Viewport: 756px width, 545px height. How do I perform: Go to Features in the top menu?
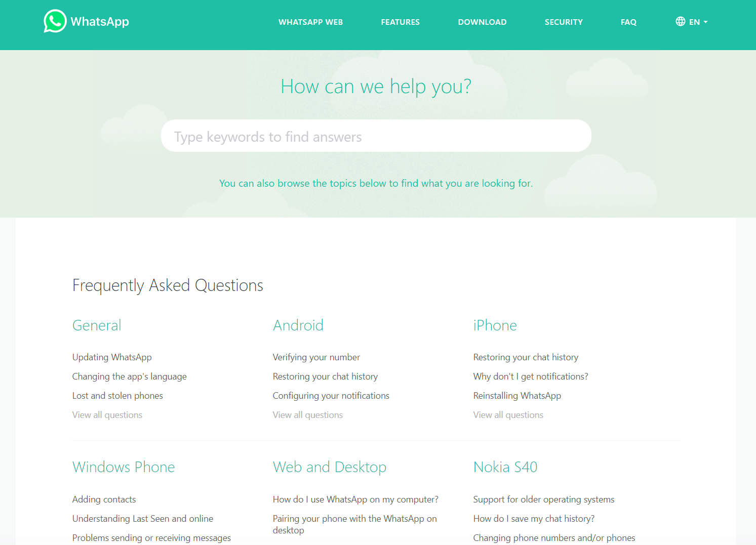tap(400, 22)
